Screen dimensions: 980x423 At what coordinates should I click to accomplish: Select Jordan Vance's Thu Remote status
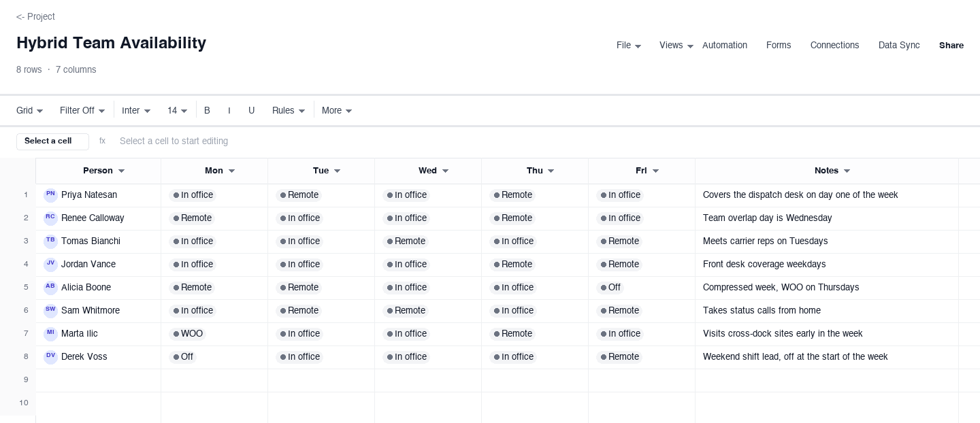[x=512, y=265]
